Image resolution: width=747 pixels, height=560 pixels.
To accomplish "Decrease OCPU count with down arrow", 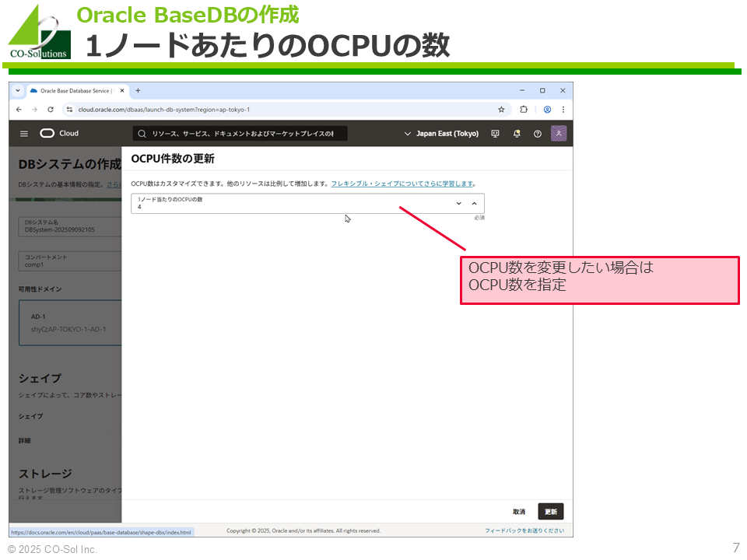I will 459,203.
